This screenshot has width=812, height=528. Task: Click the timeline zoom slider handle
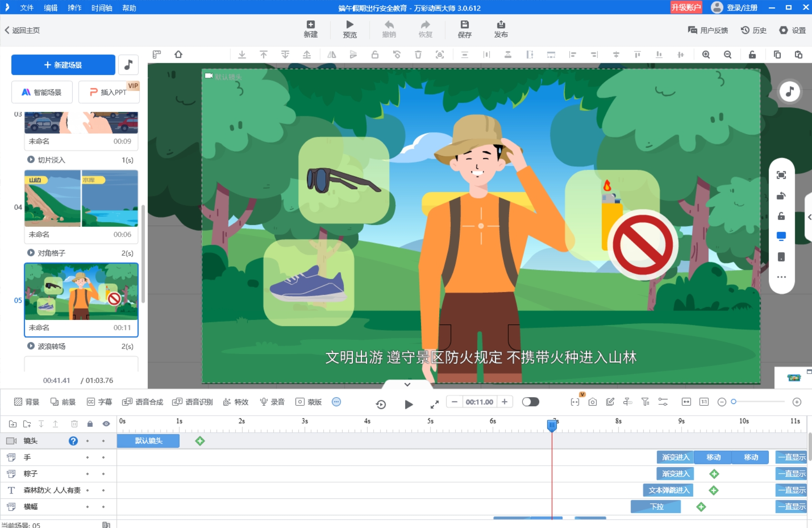coord(733,402)
